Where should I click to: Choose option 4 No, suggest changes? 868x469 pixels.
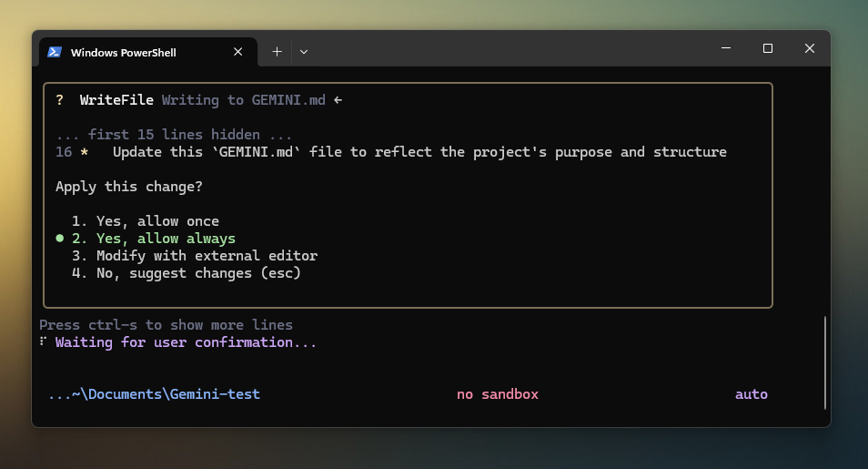click(x=187, y=273)
